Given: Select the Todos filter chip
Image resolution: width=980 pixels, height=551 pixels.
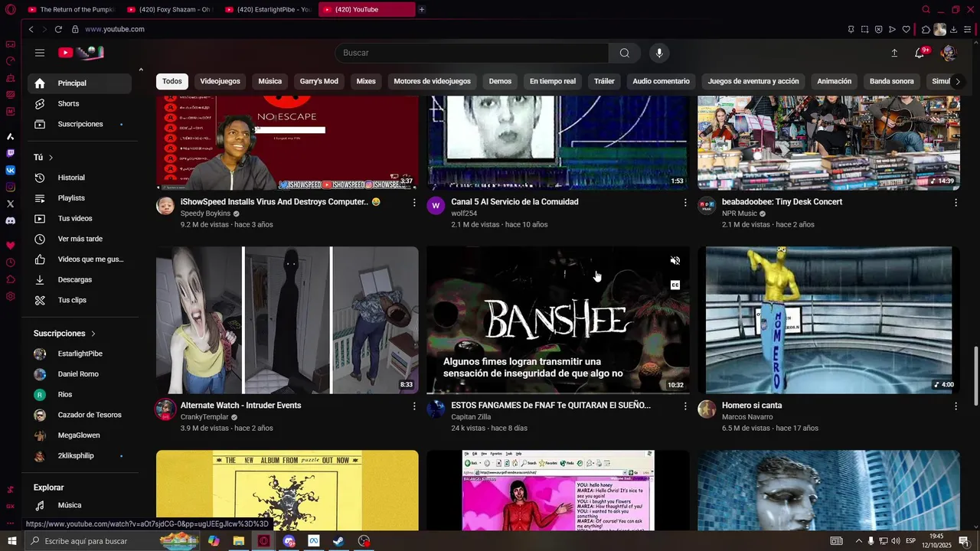Looking at the screenshot, I should (x=172, y=81).
